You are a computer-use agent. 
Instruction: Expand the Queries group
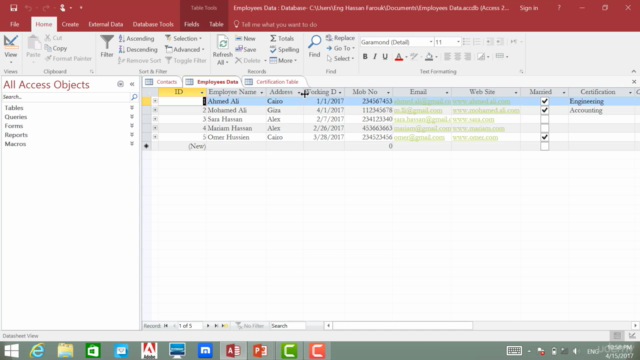(132, 117)
